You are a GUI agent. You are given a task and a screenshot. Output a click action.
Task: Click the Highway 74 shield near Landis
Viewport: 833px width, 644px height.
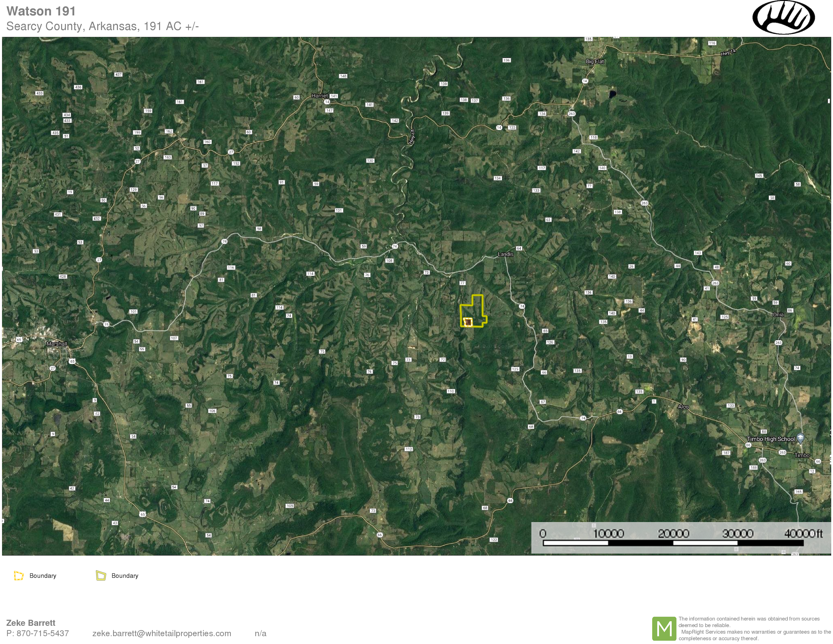click(x=522, y=306)
